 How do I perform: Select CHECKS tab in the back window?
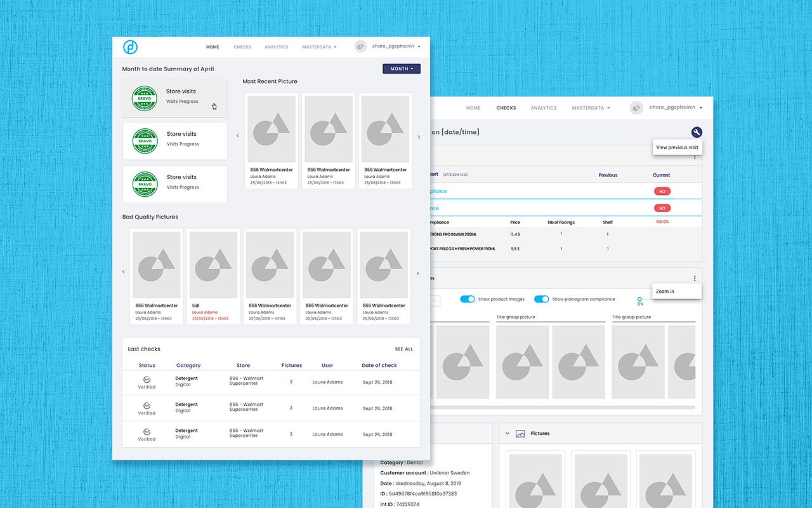pos(506,108)
